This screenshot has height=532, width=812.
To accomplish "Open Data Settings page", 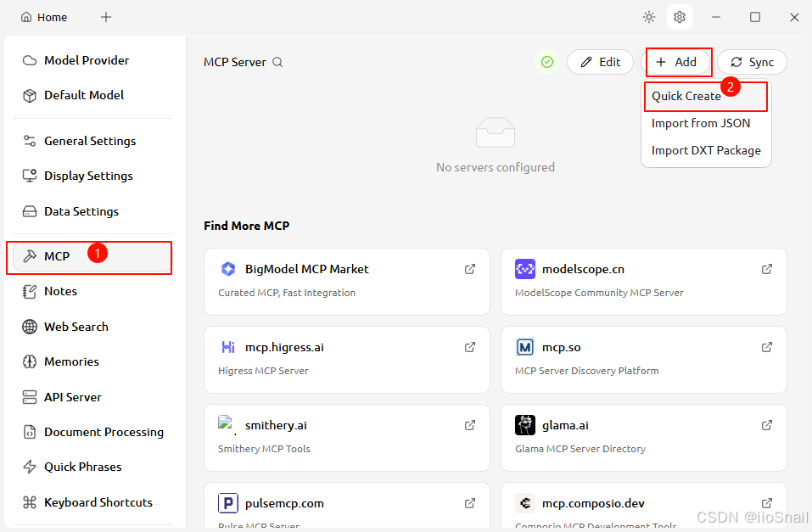I will (x=92, y=211).
